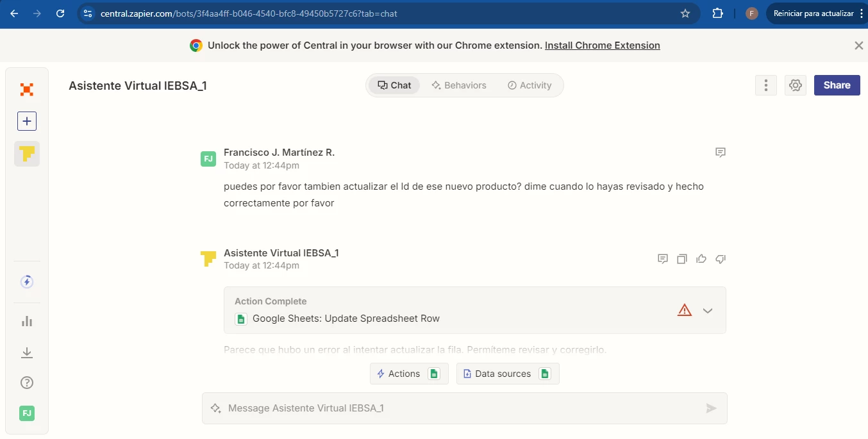This screenshot has width=868, height=439.
Task: Expand the Action Complete card chevron
Action: click(x=708, y=311)
